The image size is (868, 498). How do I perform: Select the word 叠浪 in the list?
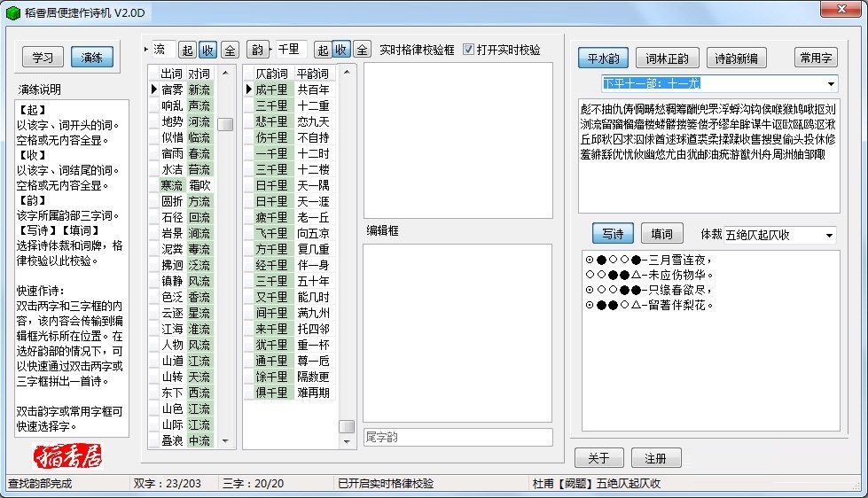pos(172,441)
